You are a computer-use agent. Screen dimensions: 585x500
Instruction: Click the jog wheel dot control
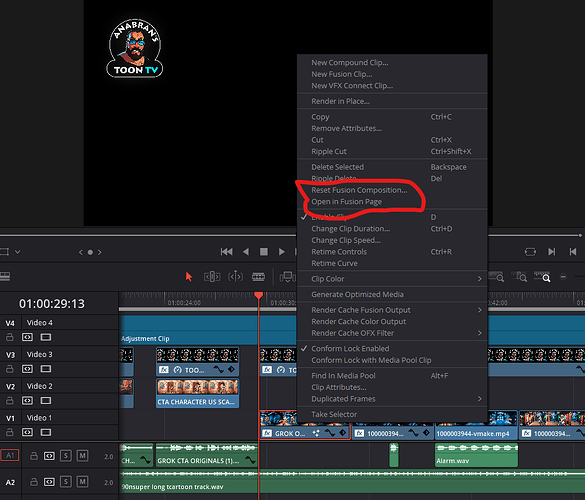(90, 253)
